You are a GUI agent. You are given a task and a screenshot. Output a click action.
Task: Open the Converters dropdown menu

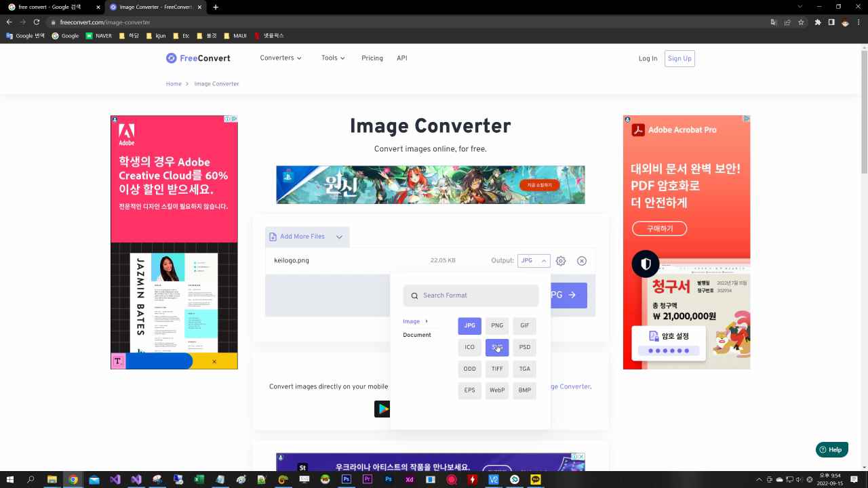[281, 58]
